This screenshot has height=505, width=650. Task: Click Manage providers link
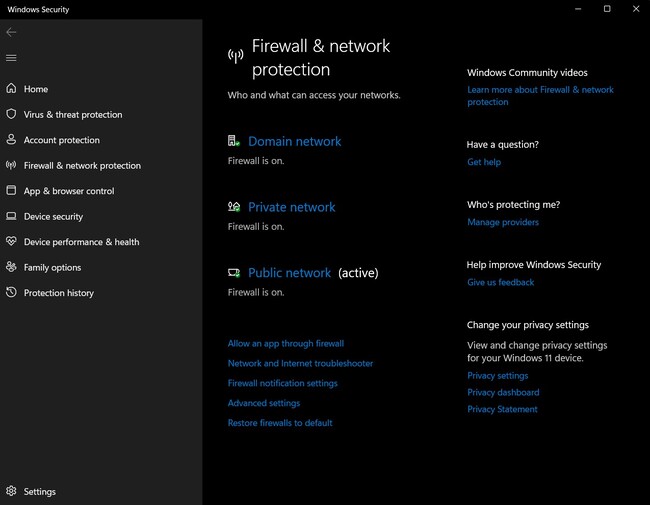coord(503,222)
